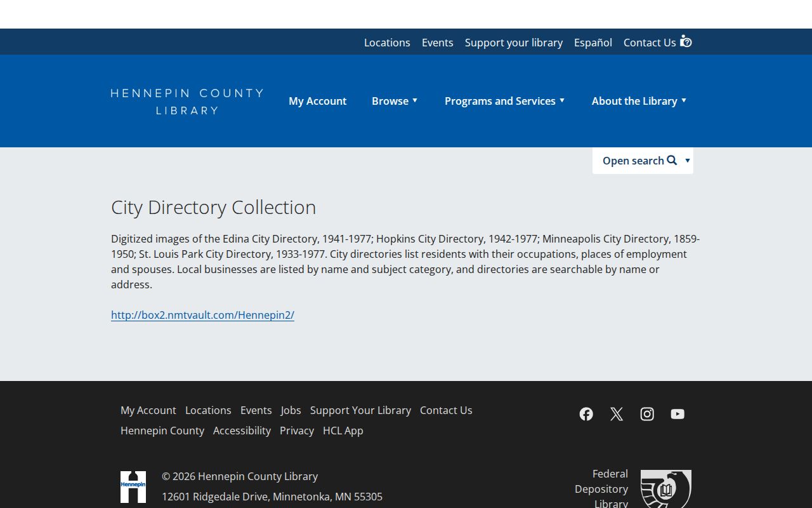Image resolution: width=812 pixels, height=508 pixels.
Task: Open the Accessibility link
Action: pos(242,431)
